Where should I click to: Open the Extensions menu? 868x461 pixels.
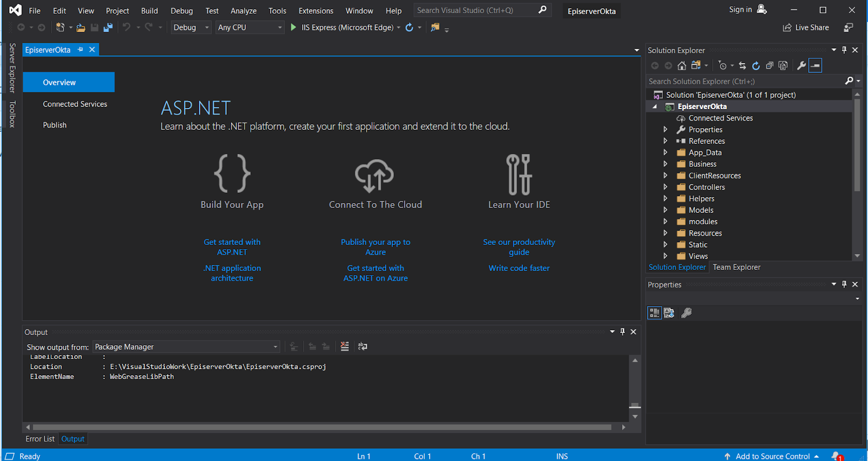point(316,11)
